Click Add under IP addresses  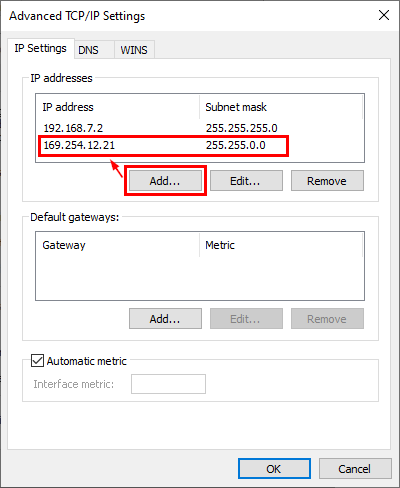pos(165,181)
